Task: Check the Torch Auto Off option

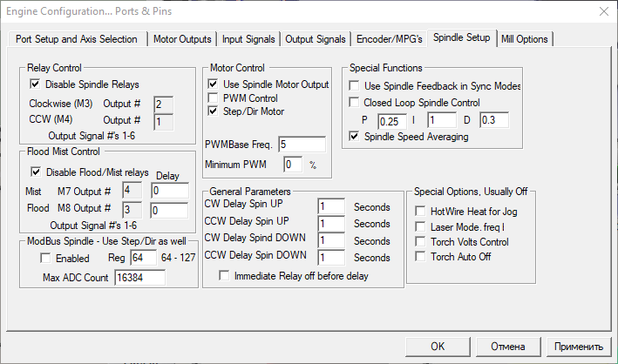Action: click(421, 256)
